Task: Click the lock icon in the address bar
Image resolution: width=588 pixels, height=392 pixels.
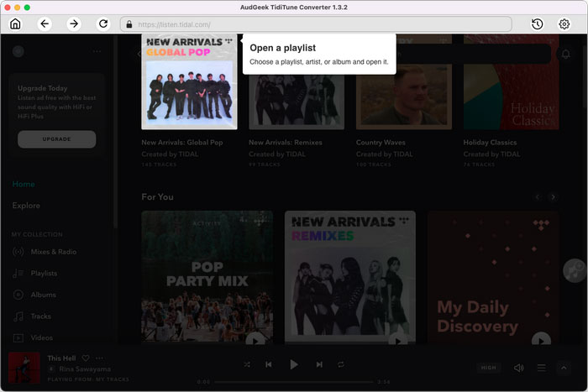Action: [129, 24]
